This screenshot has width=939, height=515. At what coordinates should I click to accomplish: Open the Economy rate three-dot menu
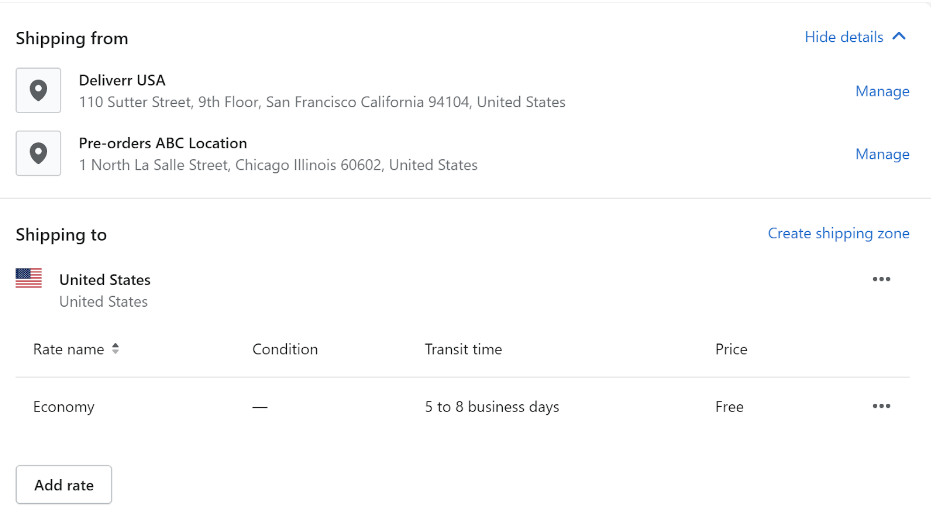click(x=881, y=406)
